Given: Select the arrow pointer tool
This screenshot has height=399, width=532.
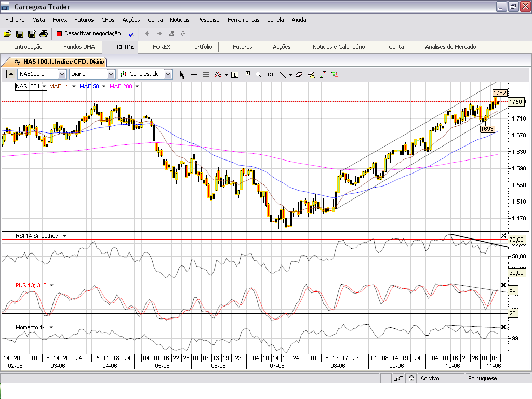Looking at the screenshot, I should [x=182, y=74].
